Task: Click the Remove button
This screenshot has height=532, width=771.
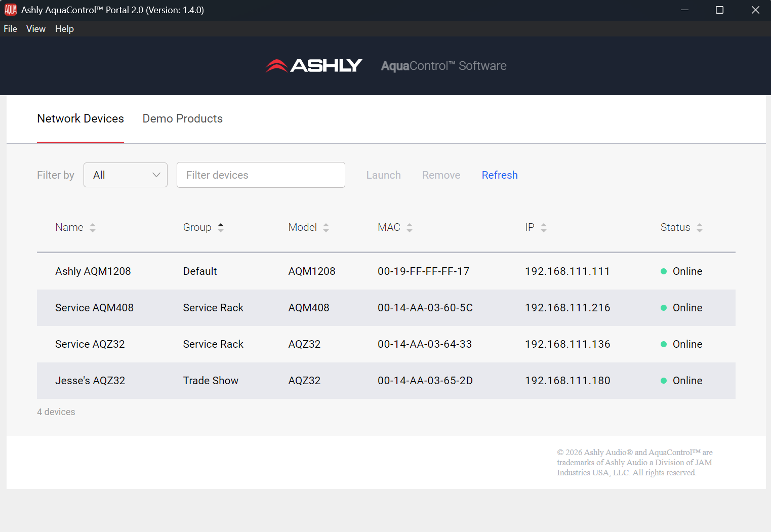Action: tap(441, 175)
